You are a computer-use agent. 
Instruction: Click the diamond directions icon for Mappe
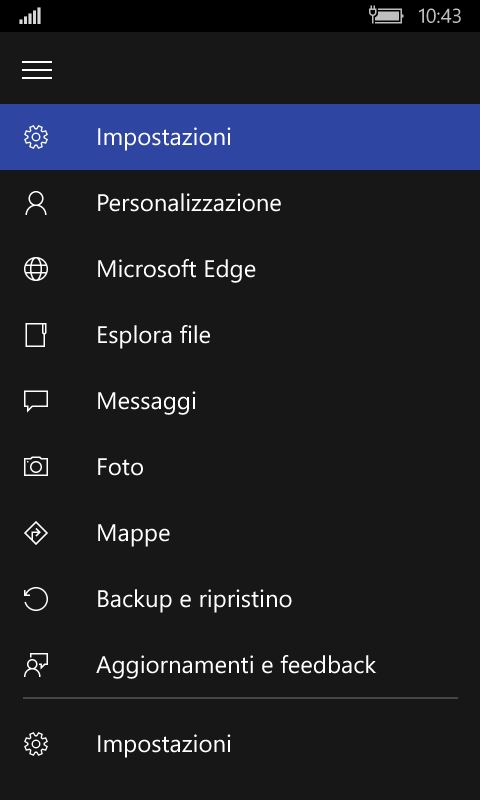(36, 533)
